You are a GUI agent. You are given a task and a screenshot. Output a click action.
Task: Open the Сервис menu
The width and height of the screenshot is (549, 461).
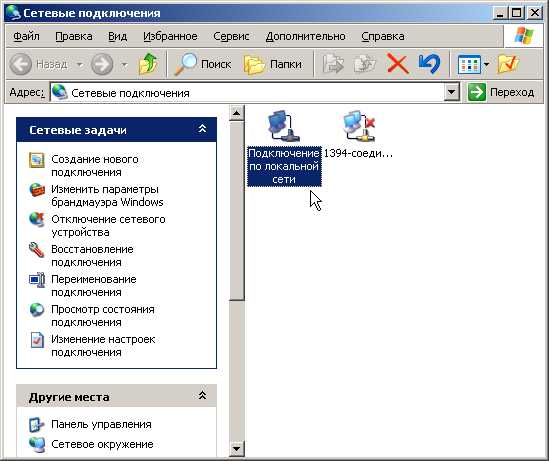click(231, 36)
